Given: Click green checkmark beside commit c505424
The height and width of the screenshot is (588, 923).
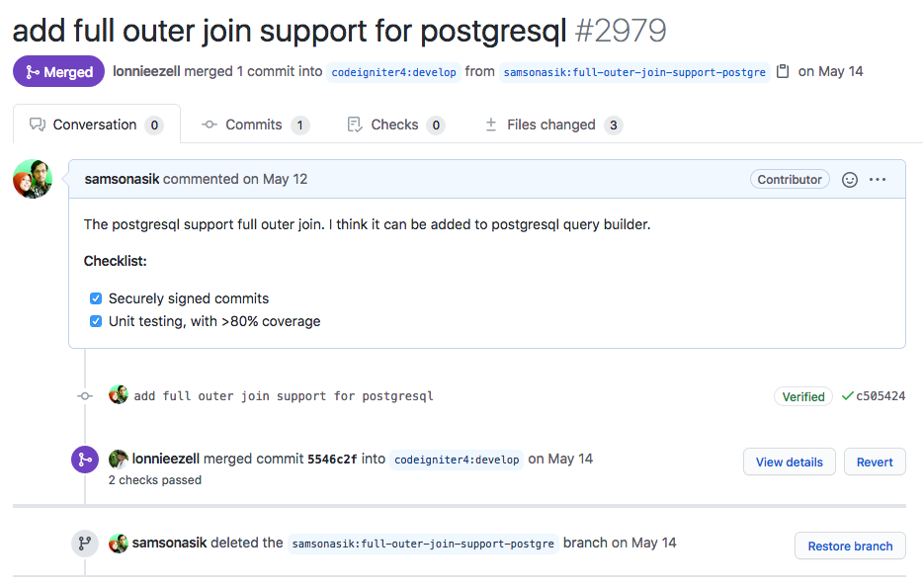Looking at the screenshot, I should tap(847, 396).
